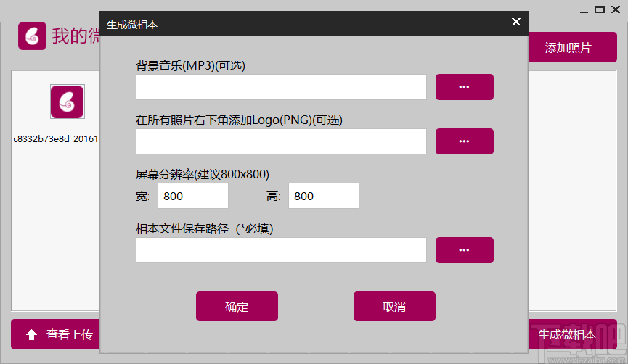Select the c8332b73e8d photo thumbnail

(68, 102)
